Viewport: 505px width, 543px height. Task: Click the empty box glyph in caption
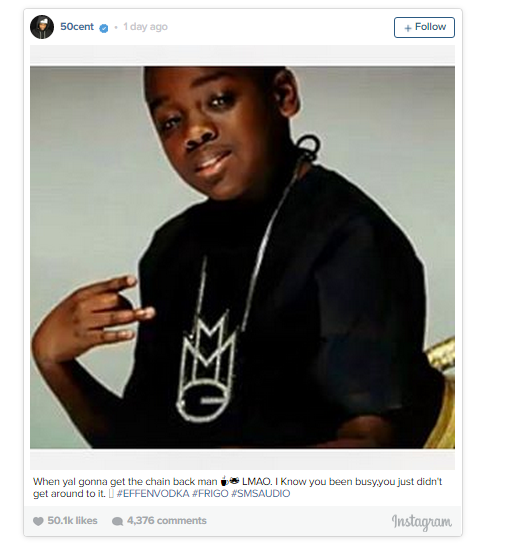[x=111, y=494]
